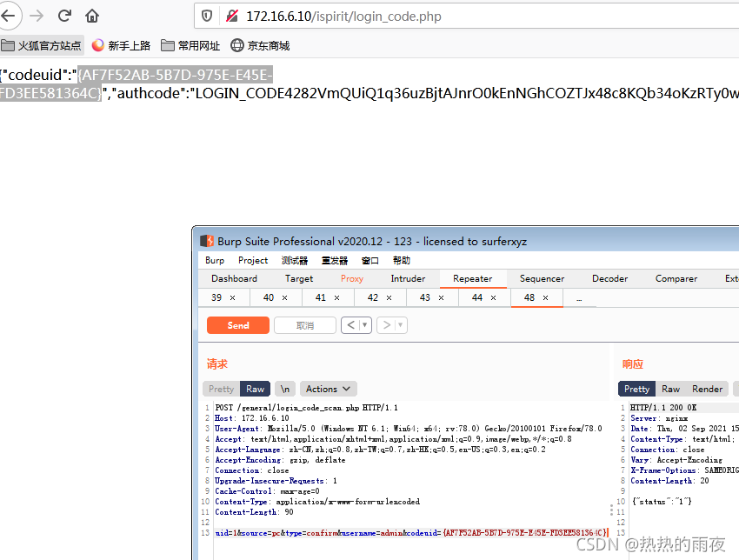Go to next request with > arrow
The image size is (739, 560).
[x=387, y=324]
